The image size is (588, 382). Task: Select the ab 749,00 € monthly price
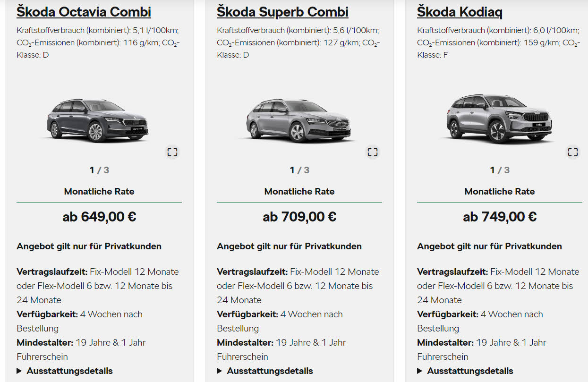[x=500, y=217]
